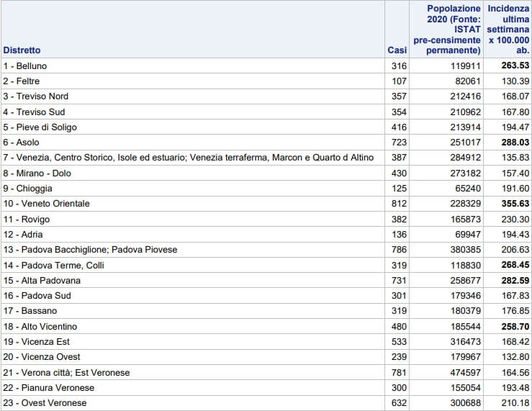Click the Incidenza ultima settimana header
The image size is (532, 411).
pos(508,30)
